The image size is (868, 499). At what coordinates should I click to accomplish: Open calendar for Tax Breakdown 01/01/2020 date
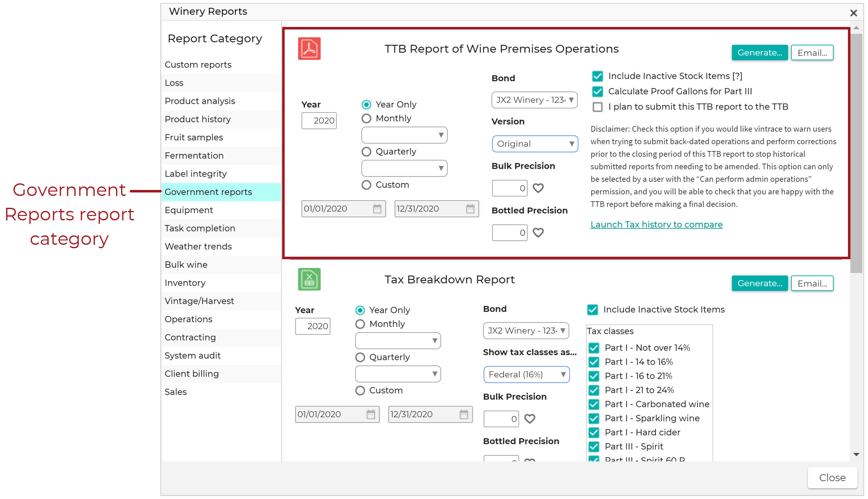tap(371, 414)
